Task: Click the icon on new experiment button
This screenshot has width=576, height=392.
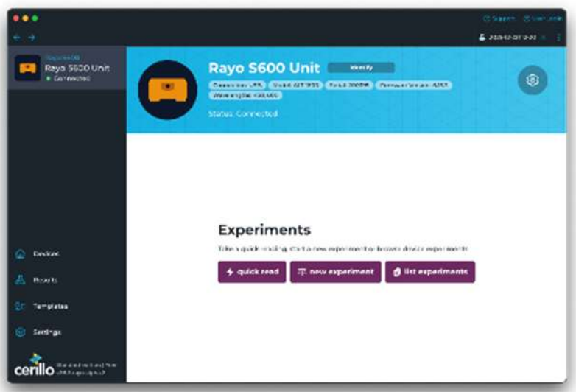Action: point(301,272)
